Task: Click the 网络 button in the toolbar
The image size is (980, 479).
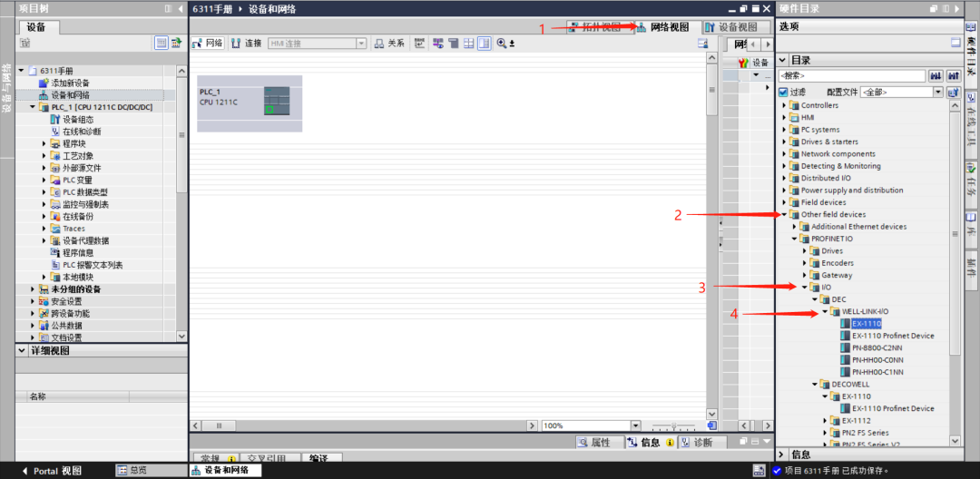Action: pos(208,43)
